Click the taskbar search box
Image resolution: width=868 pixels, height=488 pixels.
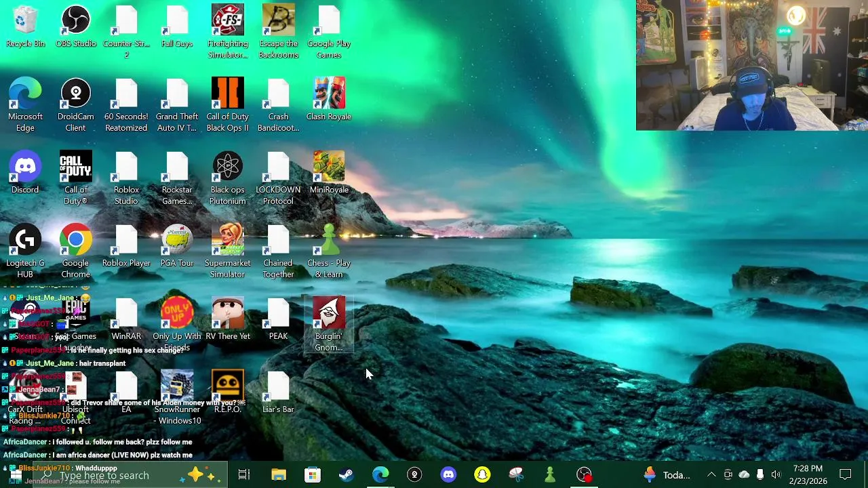[x=130, y=475]
